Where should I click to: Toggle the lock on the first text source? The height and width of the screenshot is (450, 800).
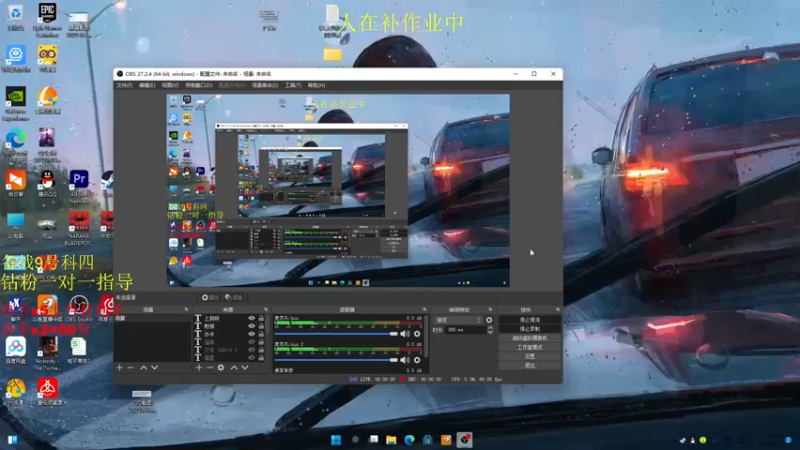[x=261, y=318]
